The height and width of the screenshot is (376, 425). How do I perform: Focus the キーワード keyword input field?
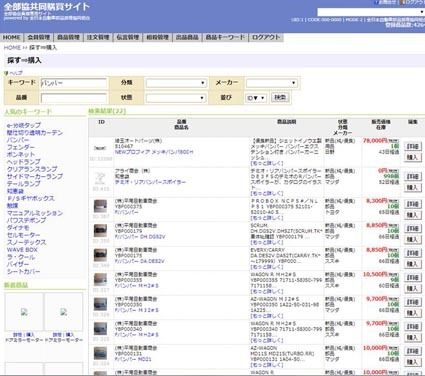click(x=74, y=83)
